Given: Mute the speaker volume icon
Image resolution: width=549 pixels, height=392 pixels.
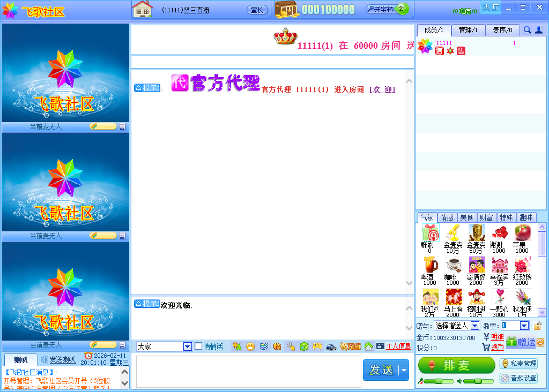Looking at the screenshot, I should pos(459,381).
